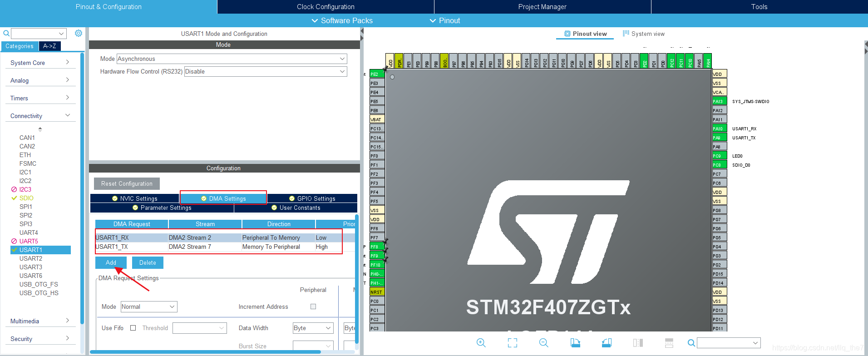Click the PD13 pin on chip
This screenshot has height=356, width=868.
point(720,310)
